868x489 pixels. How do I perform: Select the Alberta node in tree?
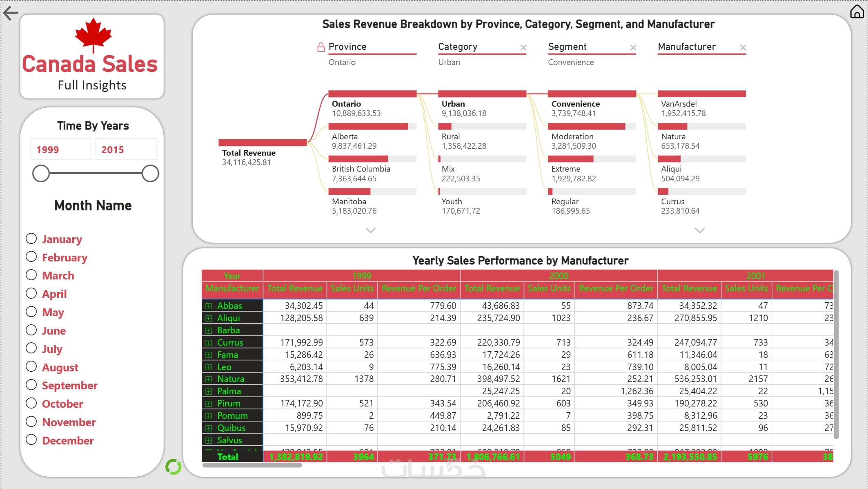[367, 127]
